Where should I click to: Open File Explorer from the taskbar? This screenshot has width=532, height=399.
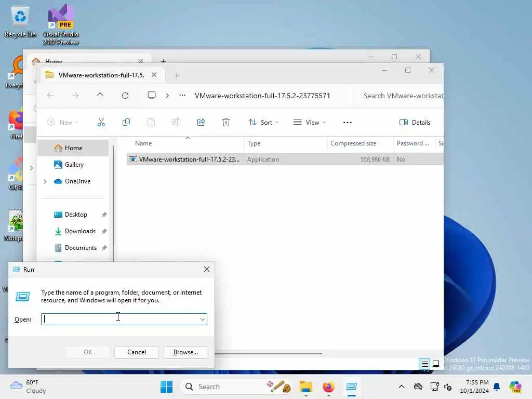pos(305,387)
